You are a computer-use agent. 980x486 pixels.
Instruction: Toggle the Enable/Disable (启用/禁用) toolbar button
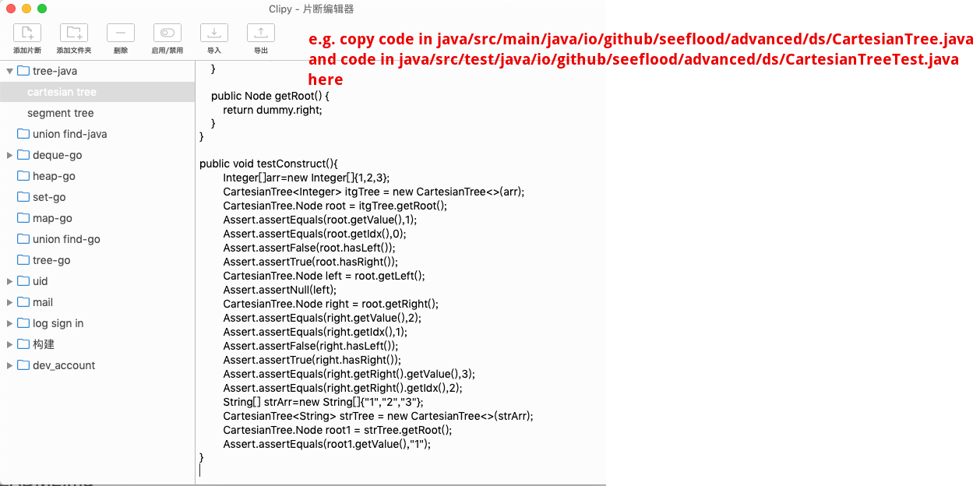click(167, 33)
